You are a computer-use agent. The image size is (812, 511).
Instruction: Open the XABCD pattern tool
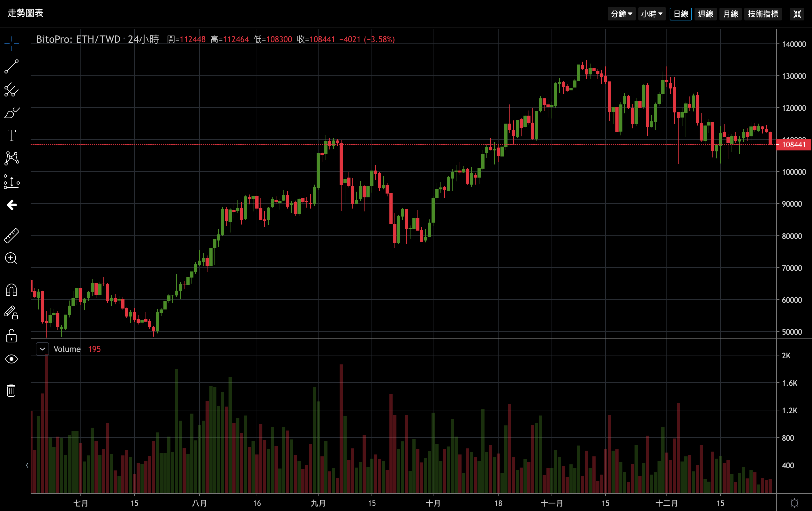11,158
